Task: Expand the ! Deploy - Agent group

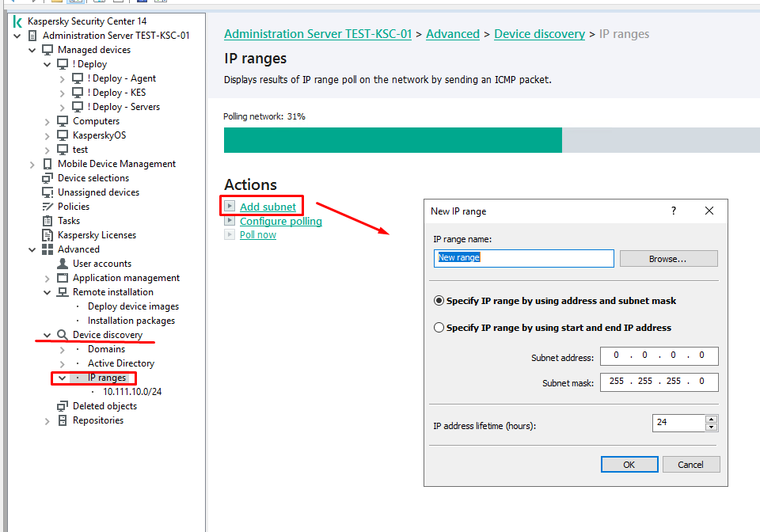Action: [62, 79]
